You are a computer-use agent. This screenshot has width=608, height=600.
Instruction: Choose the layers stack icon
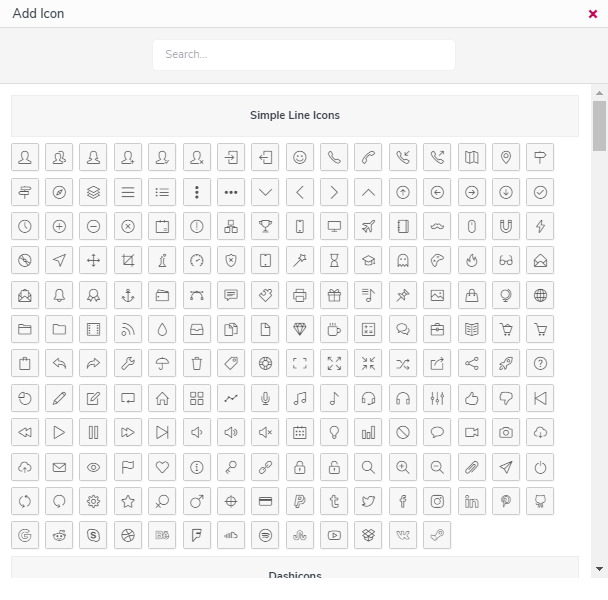[x=93, y=192]
